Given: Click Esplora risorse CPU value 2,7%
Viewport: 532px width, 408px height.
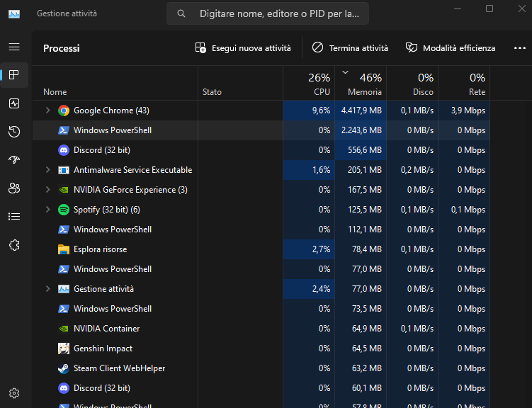Looking at the screenshot, I should pos(321,249).
